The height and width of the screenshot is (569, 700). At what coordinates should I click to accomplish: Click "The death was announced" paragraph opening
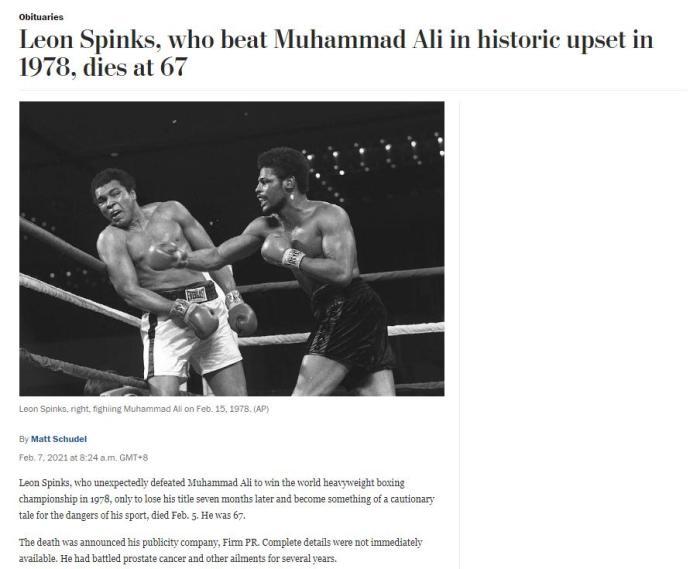72,542
